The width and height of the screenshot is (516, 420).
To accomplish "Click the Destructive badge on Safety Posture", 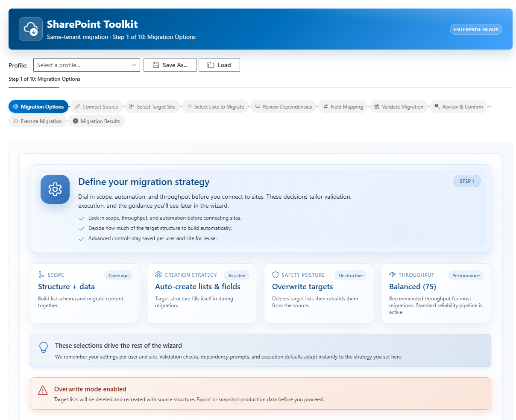I will pyautogui.click(x=350, y=276).
